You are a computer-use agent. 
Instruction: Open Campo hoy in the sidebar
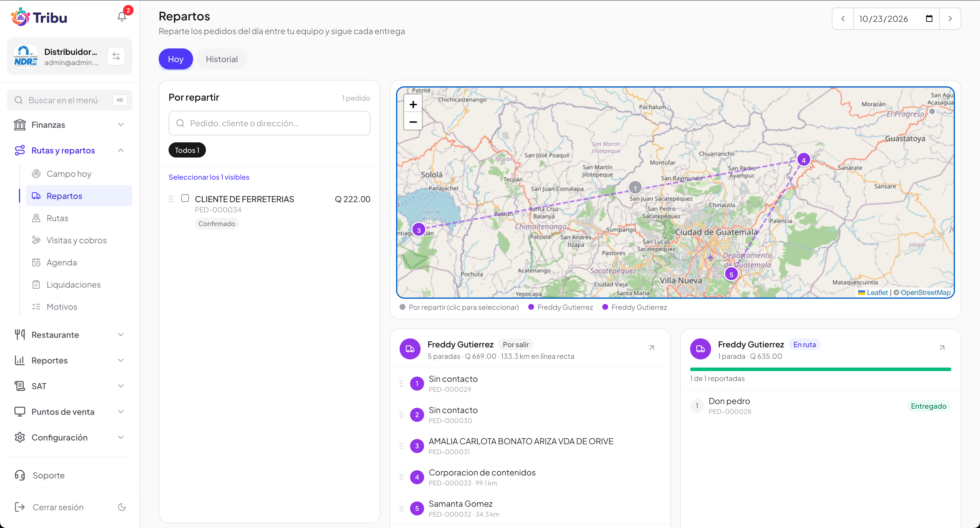pyautogui.click(x=79, y=174)
